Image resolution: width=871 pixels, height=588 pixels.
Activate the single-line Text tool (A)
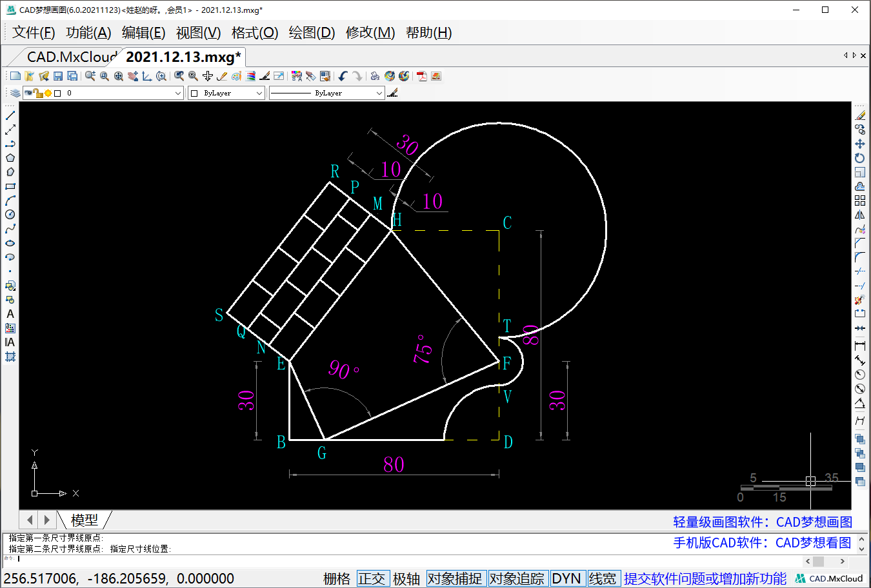10,314
